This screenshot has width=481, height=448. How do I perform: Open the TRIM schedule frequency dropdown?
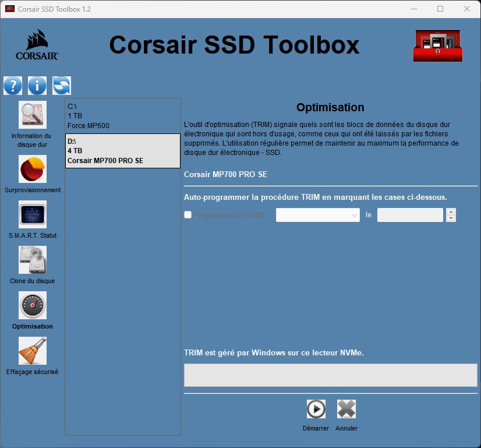click(318, 215)
